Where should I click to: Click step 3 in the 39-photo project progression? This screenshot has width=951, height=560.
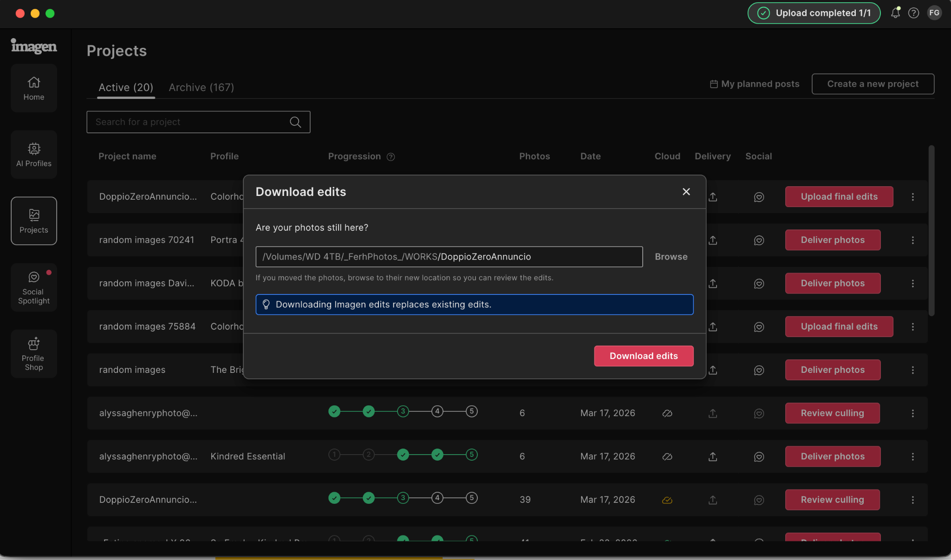[x=403, y=498]
